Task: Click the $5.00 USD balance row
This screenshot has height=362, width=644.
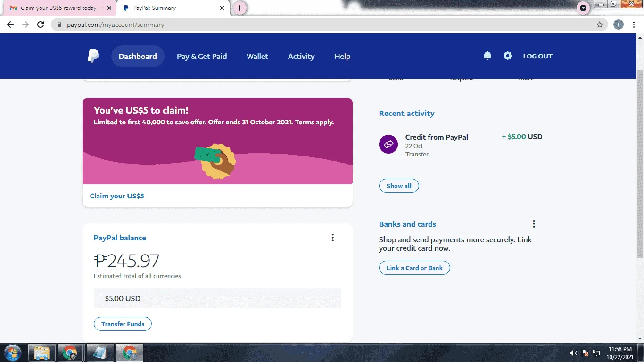Action: click(x=217, y=298)
